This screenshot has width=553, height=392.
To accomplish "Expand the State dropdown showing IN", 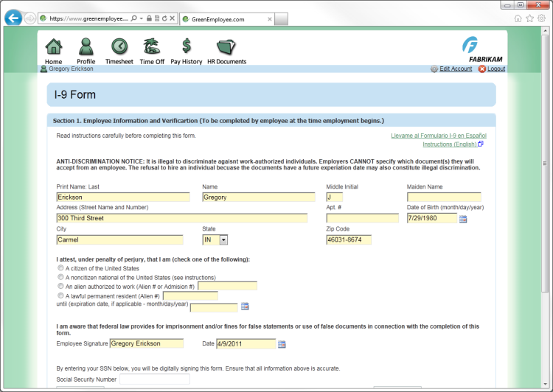I will [223, 240].
